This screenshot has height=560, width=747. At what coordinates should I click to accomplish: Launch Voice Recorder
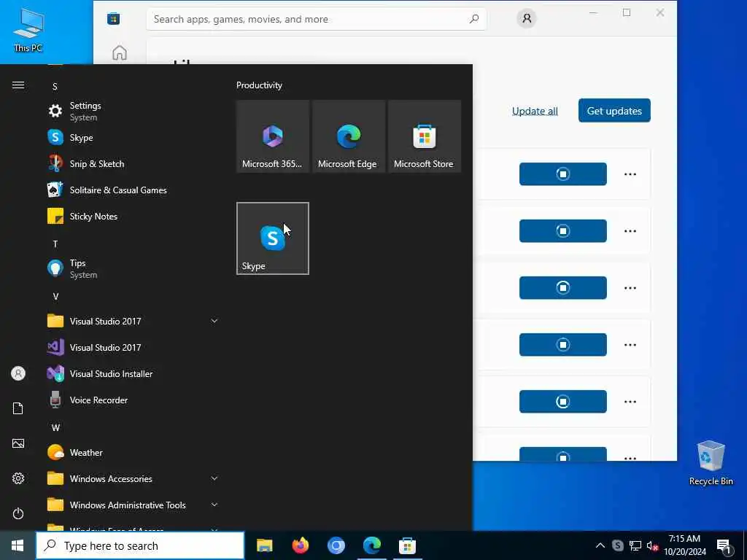[x=133, y=400]
